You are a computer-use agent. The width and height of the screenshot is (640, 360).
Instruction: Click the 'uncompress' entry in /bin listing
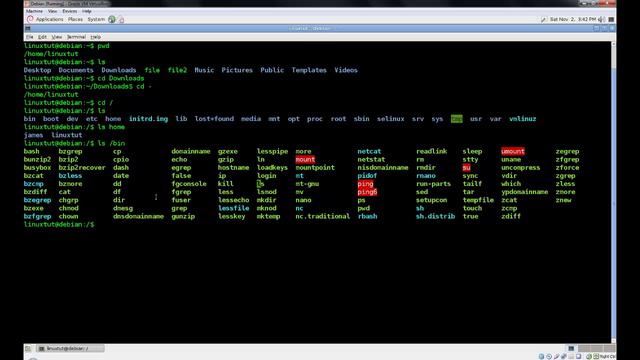point(521,168)
